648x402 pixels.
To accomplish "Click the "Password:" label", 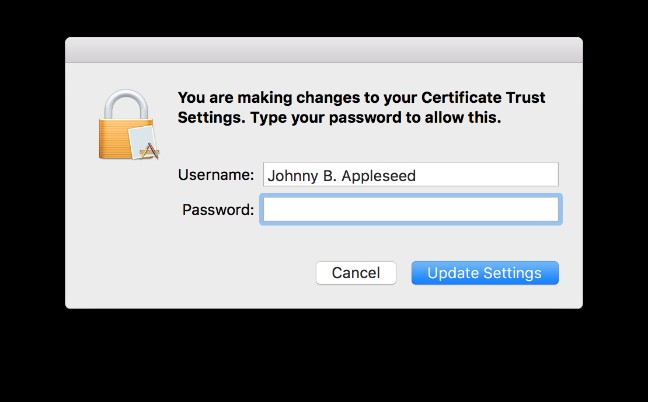I will (218, 210).
